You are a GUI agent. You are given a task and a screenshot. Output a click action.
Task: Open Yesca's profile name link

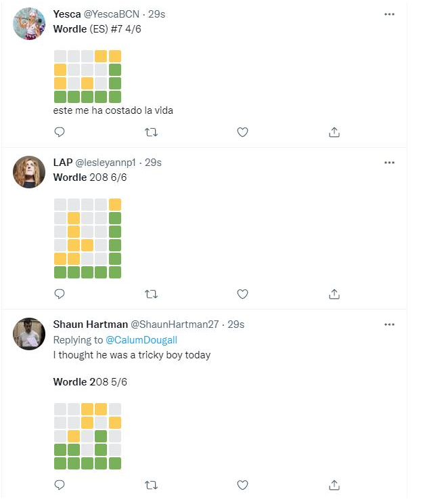[67, 14]
